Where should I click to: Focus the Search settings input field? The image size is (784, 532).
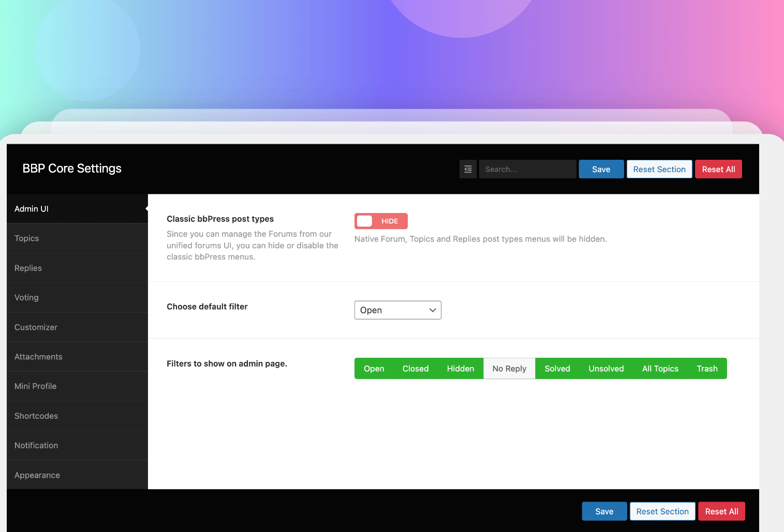(x=527, y=169)
